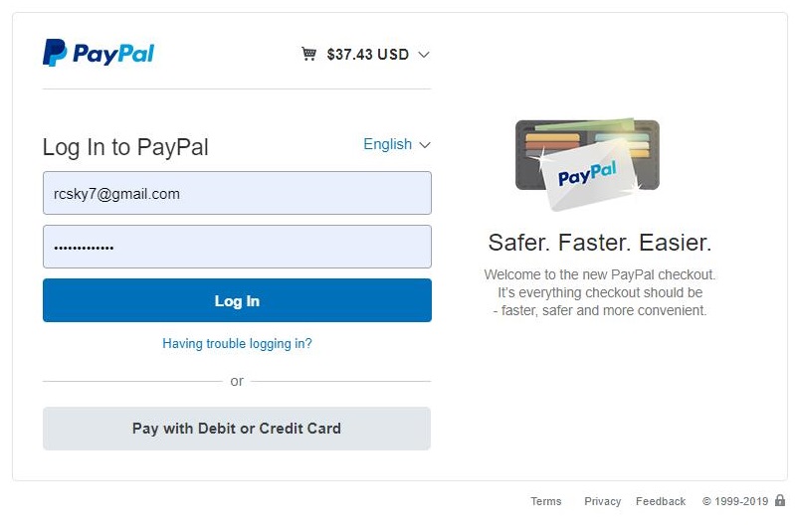The width and height of the screenshot is (795, 532).
Task: Focus the password input field
Action: coord(237,247)
